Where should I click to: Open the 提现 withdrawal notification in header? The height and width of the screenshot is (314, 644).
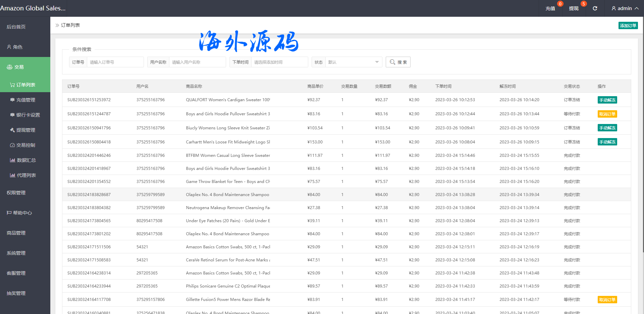[574, 8]
